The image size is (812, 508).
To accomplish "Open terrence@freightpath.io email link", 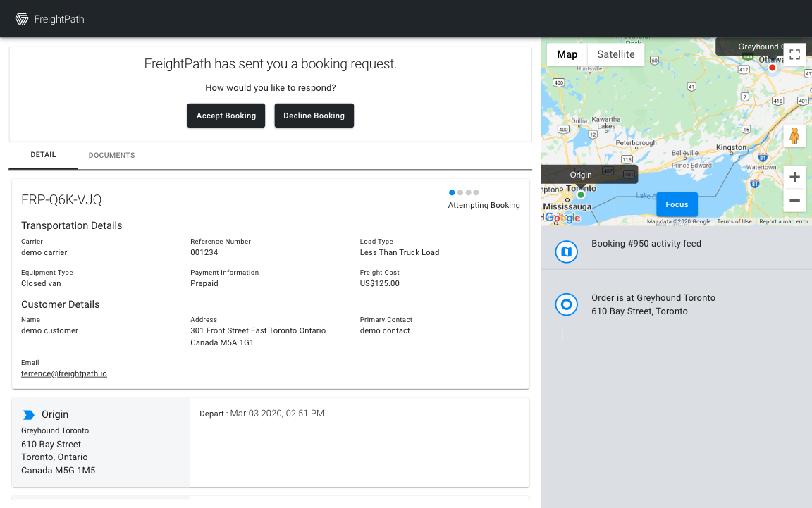I will pos(64,373).
